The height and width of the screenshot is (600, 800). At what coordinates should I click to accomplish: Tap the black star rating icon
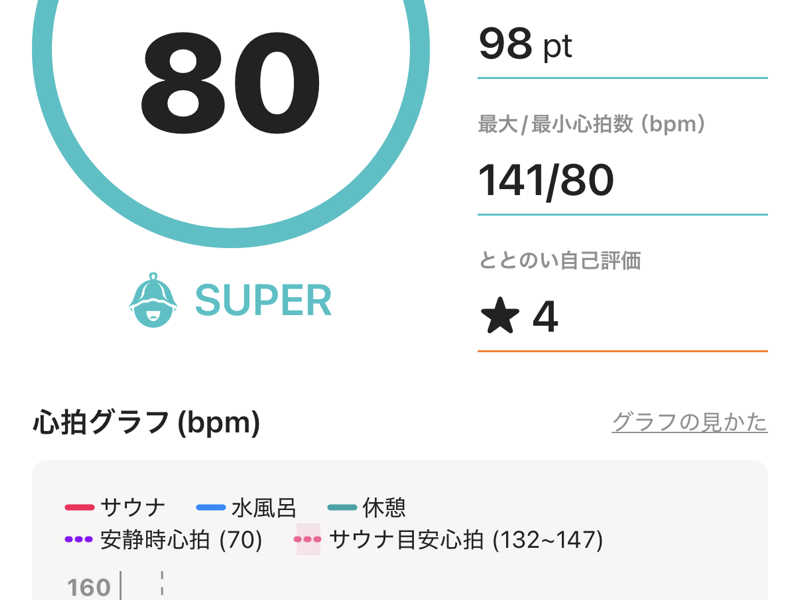click(500, 317)
